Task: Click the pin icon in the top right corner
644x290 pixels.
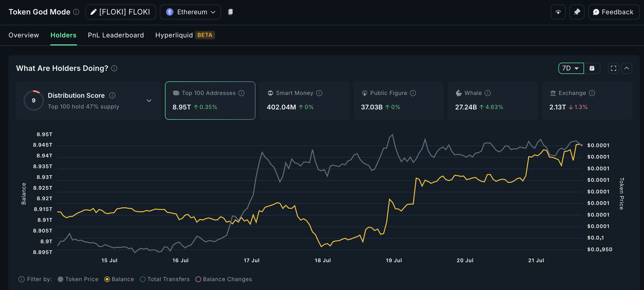Action: [577, 12]
